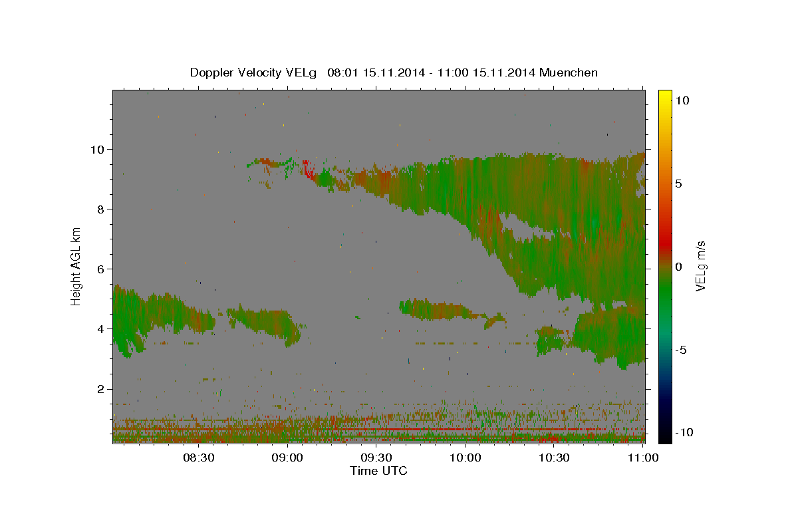Click the 'Time UTC' axis label

378,471
